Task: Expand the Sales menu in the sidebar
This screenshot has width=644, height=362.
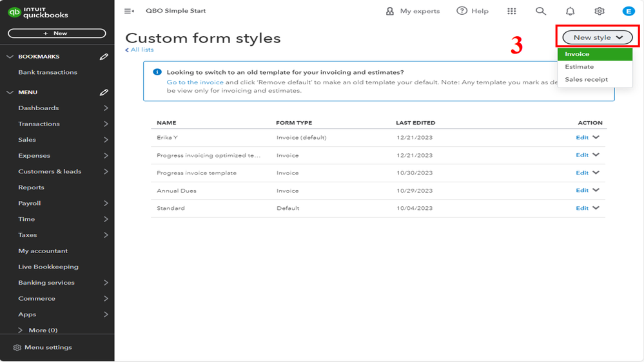Action: click(106, 140)
